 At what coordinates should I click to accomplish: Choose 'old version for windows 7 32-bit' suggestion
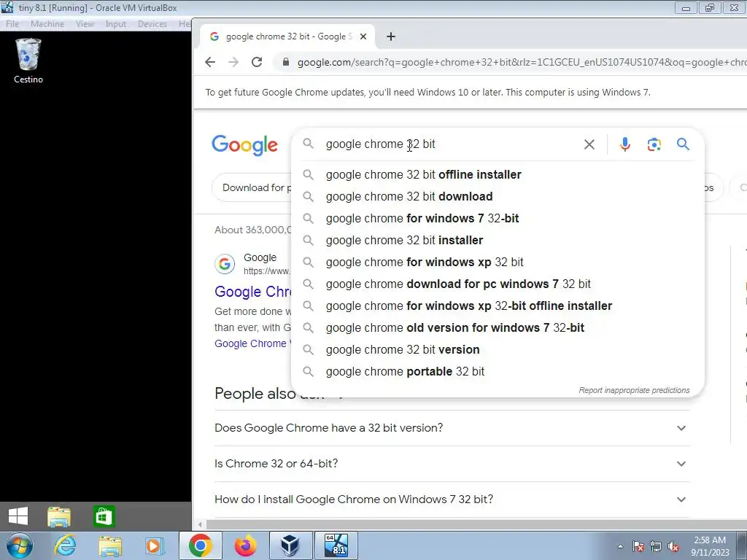tap(498, 328)
